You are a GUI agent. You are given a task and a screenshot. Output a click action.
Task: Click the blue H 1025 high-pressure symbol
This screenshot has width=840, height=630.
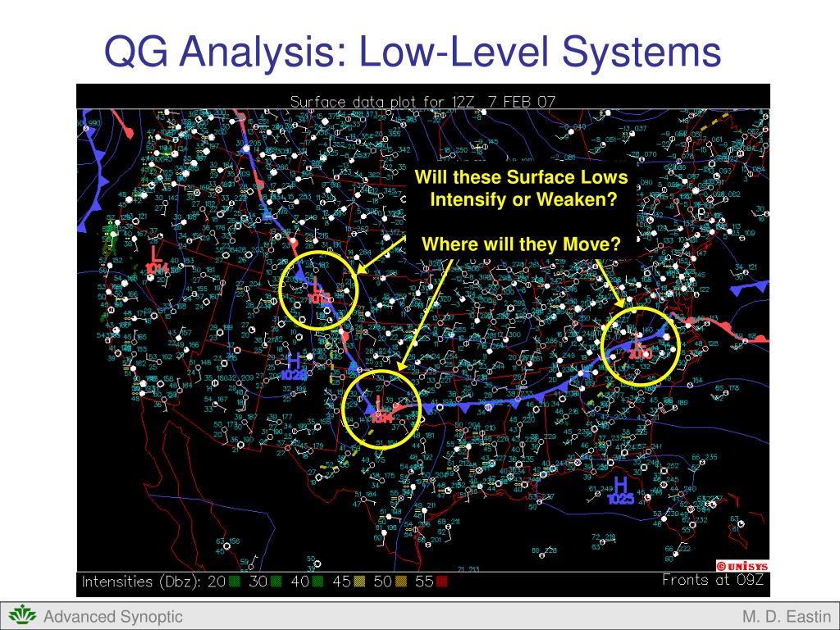click(621, 491)
